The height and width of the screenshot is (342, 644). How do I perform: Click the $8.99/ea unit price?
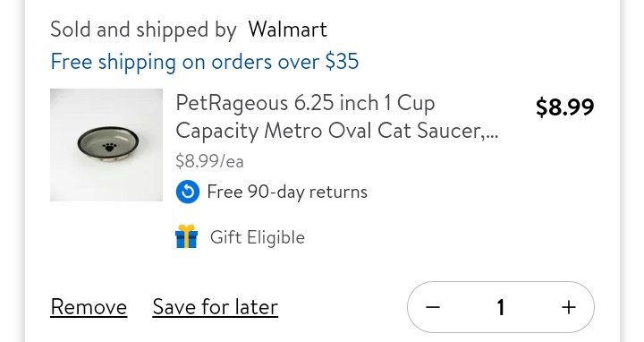[x=209, y=161]
